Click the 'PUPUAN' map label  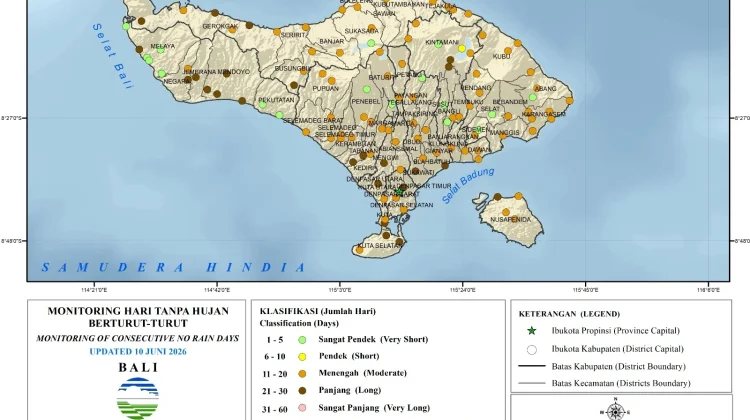coord(325,88)
